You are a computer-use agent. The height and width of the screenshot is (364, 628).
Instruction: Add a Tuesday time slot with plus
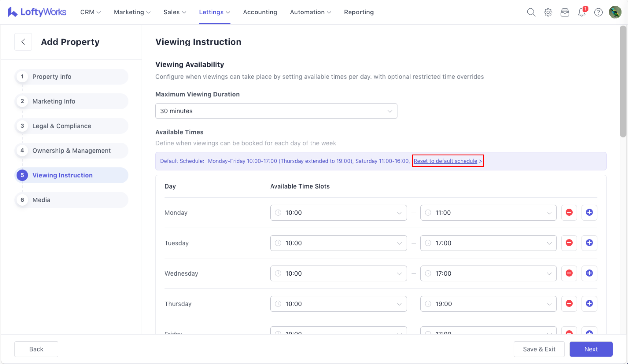589,243
